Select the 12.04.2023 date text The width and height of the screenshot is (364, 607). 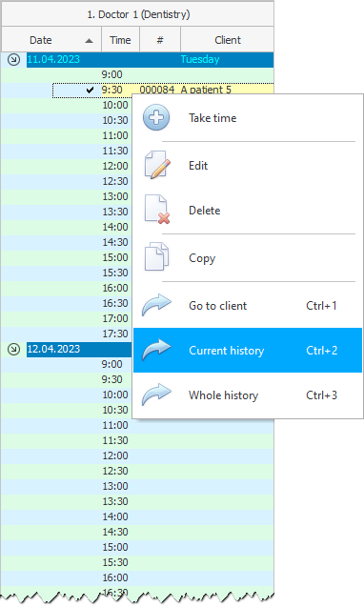[53, 349]
